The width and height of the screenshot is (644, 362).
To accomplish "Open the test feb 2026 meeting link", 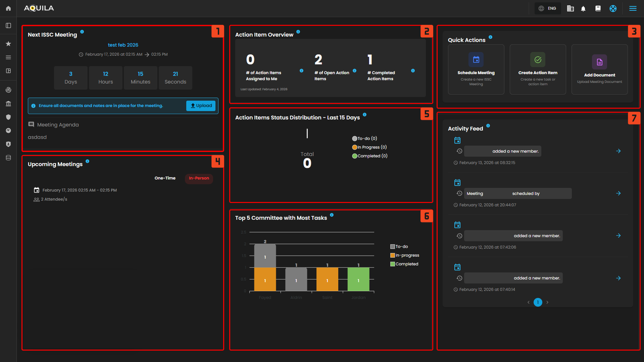I will pyautogui.click(x=123, y=45).
